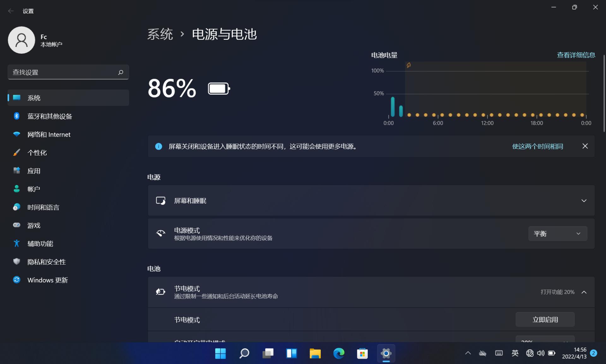The image size is (606, 364).
Task: Open 应用 settings page
Action: 34,171
